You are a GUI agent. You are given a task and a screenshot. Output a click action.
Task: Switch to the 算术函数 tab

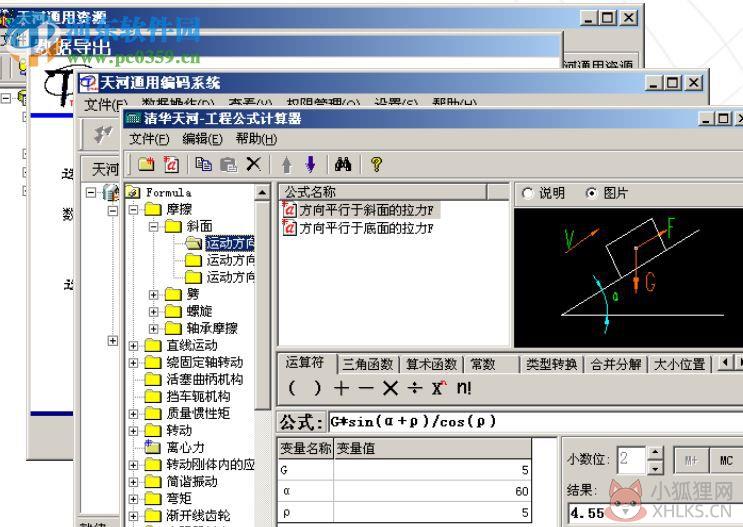point(431,364)
